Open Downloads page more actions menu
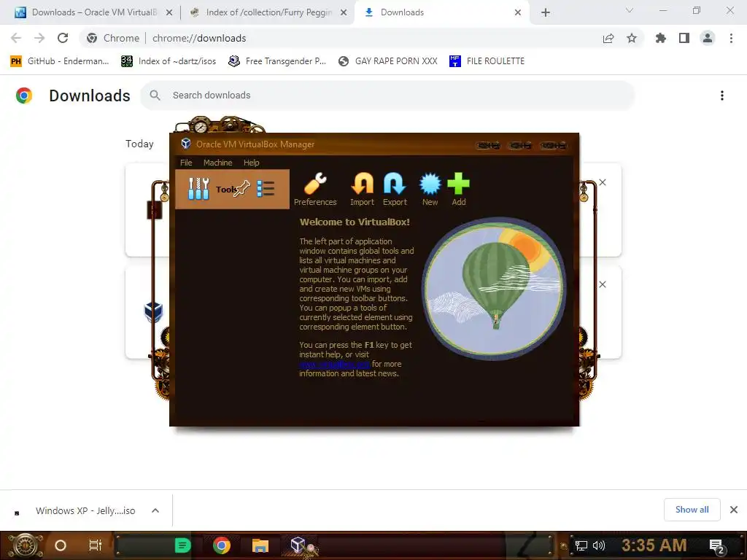747x560 pixels. click(x=722, y=96)
